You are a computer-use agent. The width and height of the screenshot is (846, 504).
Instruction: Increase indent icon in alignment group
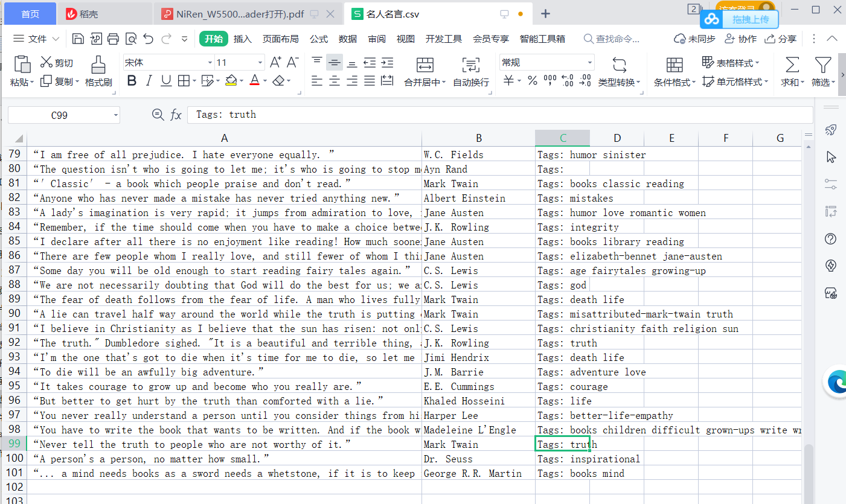click(387, 62)
